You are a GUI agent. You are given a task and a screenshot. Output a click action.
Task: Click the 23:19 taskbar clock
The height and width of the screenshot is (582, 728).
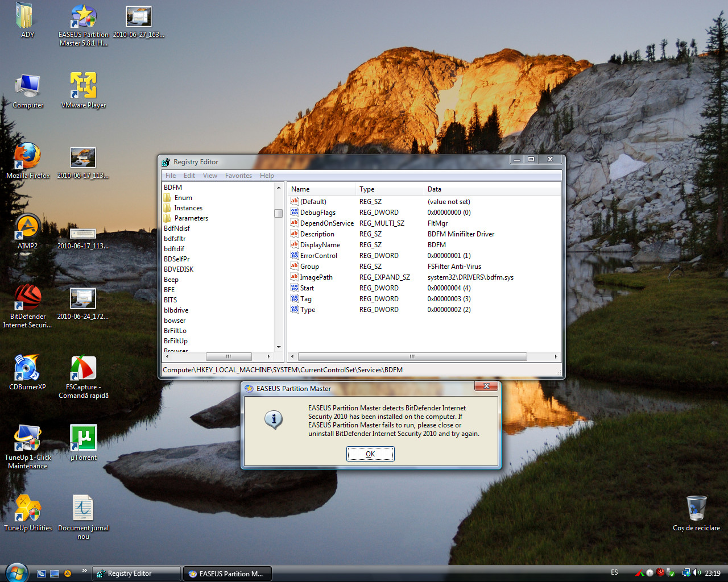[x=713, y=573]
